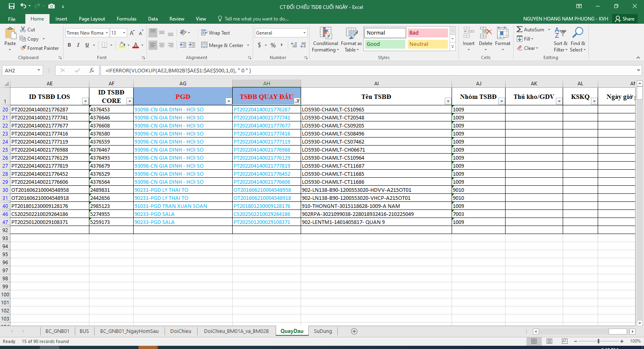The width and height of the screenshot is (644, 349).
Task: Click the Paste clipboard icon
Action: click(x=10, y=33)
